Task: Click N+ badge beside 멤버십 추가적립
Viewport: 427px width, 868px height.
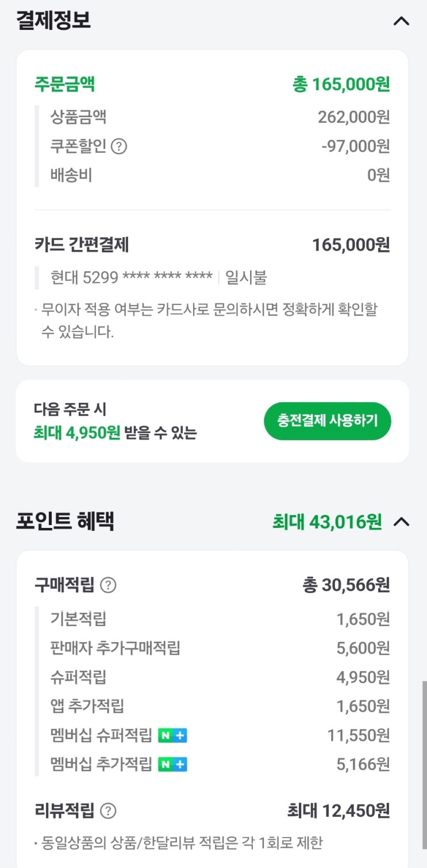Action: (x=172, y=765)
